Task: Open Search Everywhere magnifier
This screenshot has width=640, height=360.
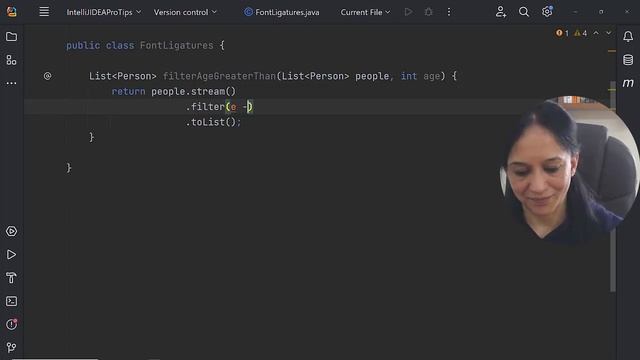Action: tap(524, 12)
